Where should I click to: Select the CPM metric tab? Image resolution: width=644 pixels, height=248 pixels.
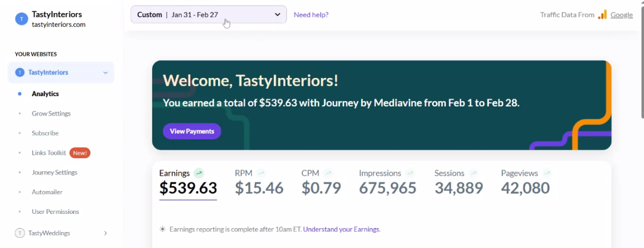tap(321, 183)
